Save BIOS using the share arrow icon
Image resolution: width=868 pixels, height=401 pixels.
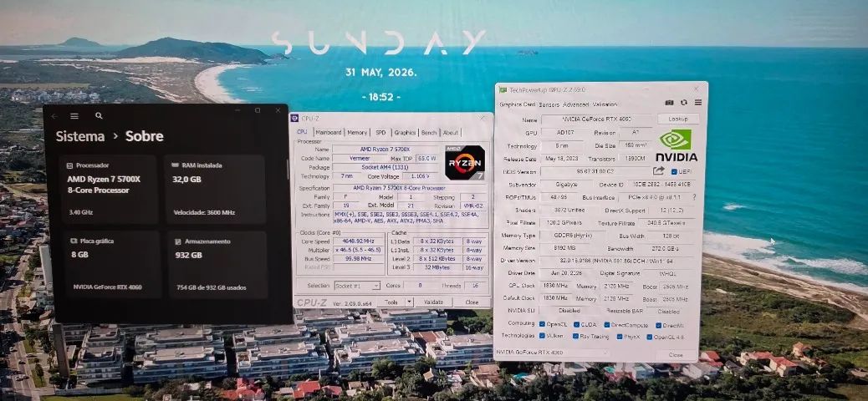[x=659, y=171]
